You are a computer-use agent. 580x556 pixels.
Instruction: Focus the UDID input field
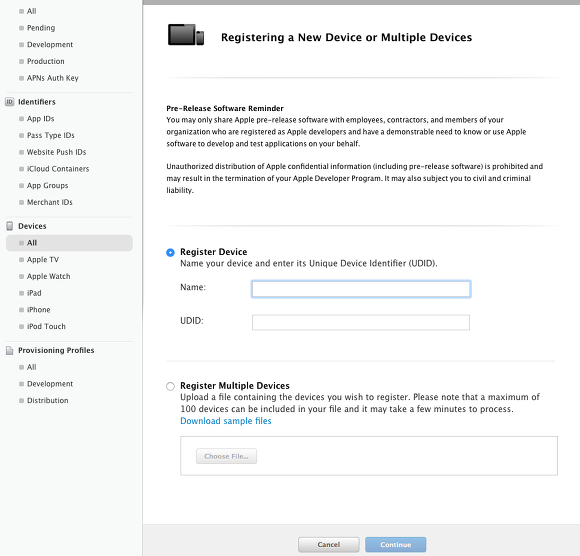click(361, 322)
